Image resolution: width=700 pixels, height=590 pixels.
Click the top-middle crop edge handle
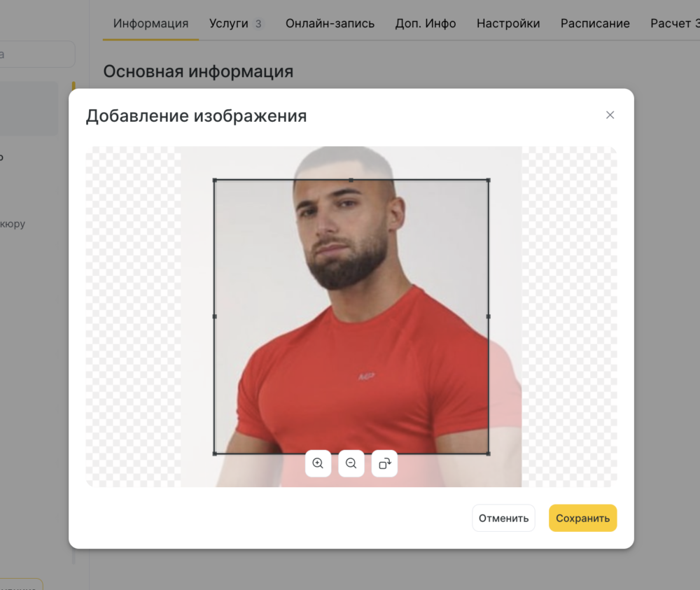tap(351, 181)
